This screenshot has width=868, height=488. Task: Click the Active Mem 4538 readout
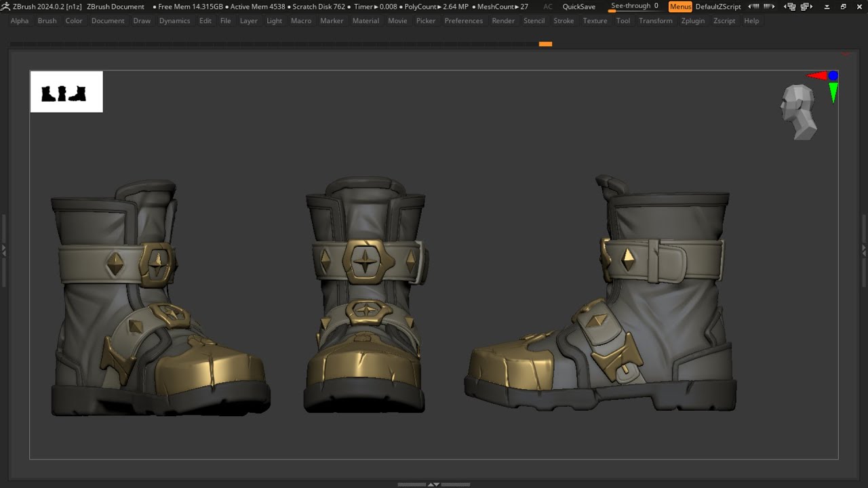coord(258,7)
